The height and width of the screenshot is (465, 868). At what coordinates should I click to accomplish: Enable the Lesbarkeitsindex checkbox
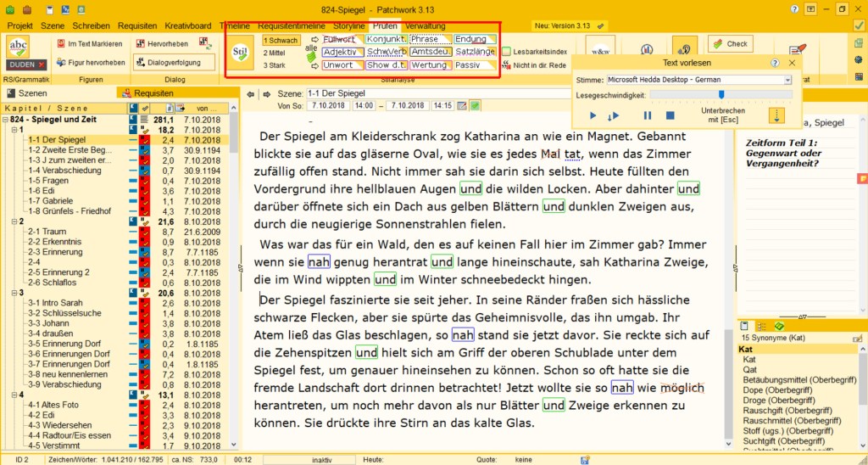pyautogui.click(x=507, y=52)
